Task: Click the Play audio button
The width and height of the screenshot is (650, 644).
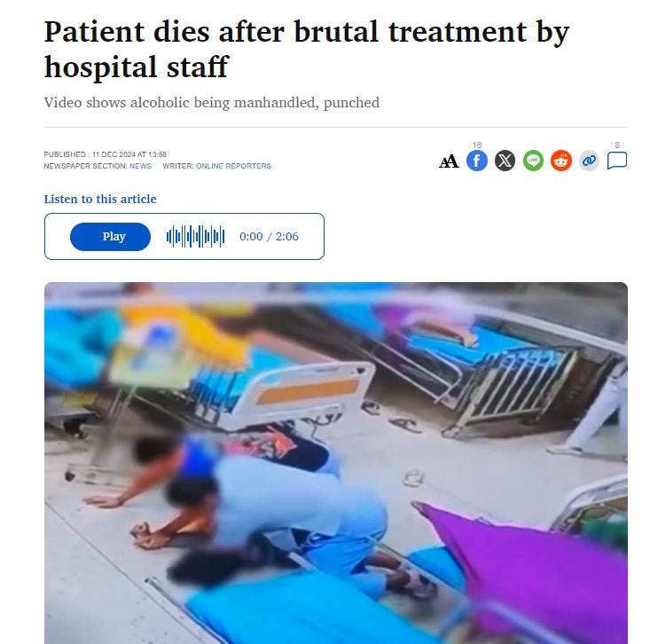Action: [x=110, y=237]
